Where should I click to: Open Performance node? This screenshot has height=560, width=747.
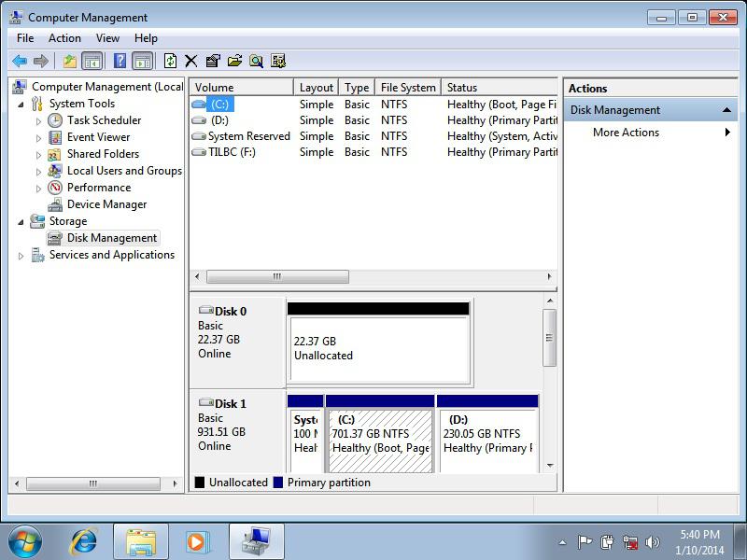(x=99, y=188)
